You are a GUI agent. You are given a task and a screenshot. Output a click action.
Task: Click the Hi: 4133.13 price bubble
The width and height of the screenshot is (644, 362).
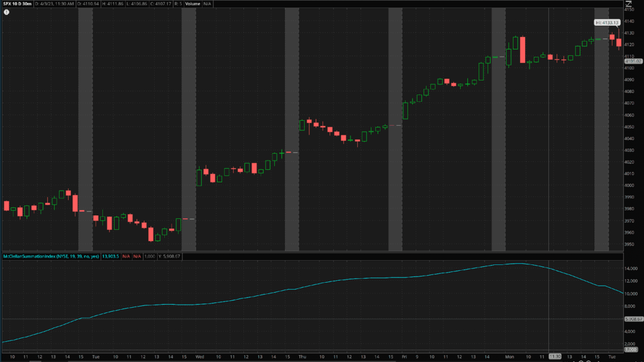pyautogui.click(x=607, y=23)
